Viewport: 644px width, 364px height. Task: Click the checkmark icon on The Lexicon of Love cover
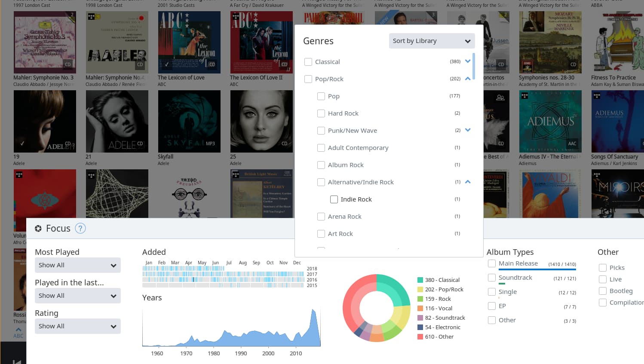pyautogui.click(x=167, y=64)
